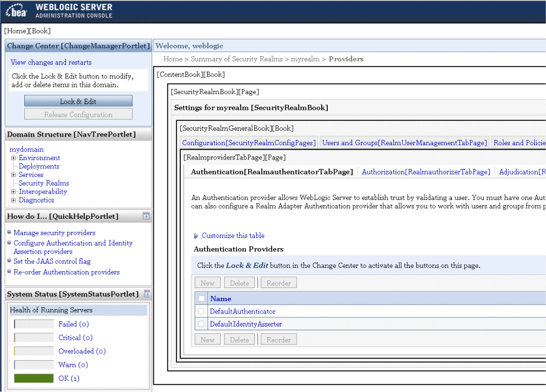Click the QuickHelpPortlet maximize icon

tap(146, 216)
